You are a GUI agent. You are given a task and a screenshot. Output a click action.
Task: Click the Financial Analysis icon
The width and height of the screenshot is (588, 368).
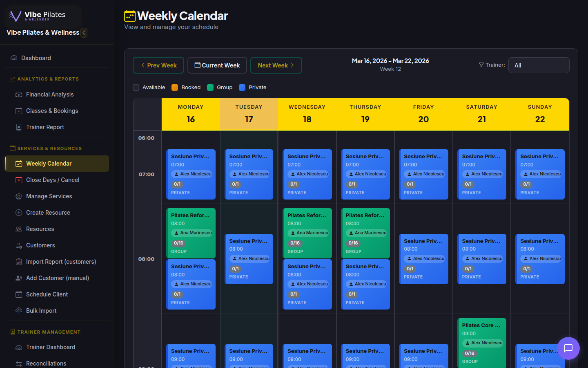(19, 94)
